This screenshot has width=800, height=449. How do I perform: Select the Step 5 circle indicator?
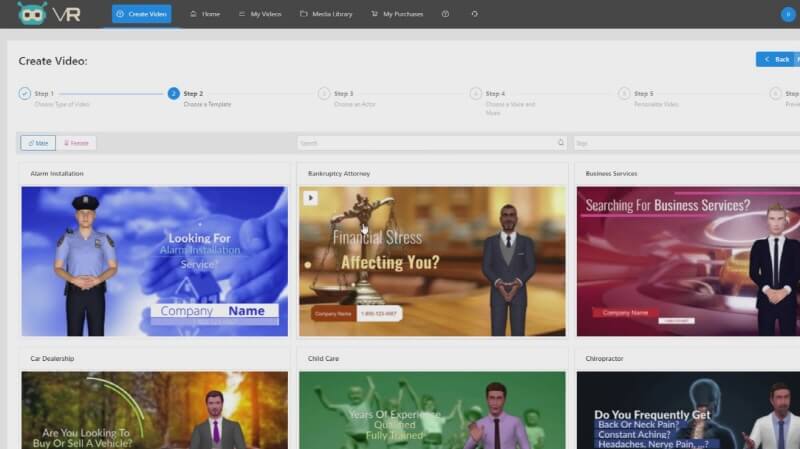tap(624, 93)
